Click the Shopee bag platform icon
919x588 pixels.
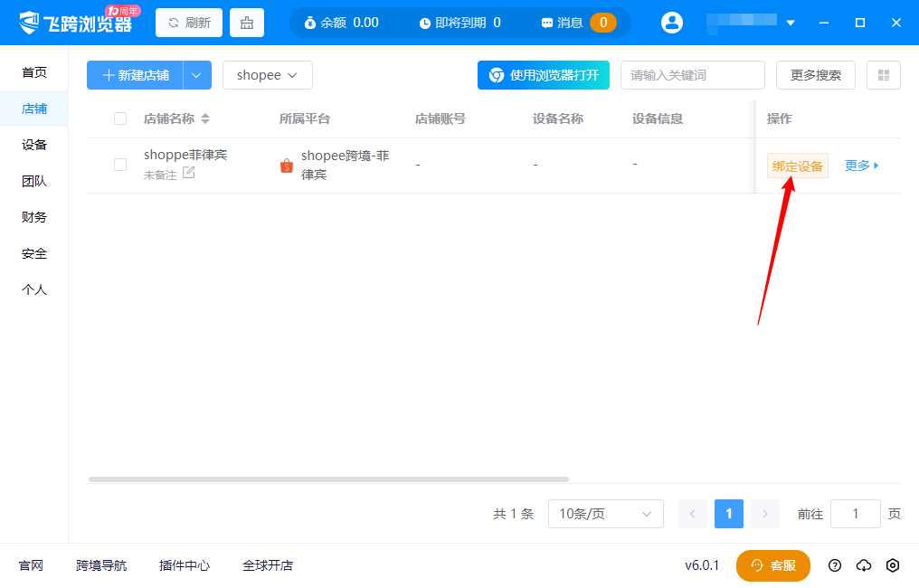click(287, 166)
